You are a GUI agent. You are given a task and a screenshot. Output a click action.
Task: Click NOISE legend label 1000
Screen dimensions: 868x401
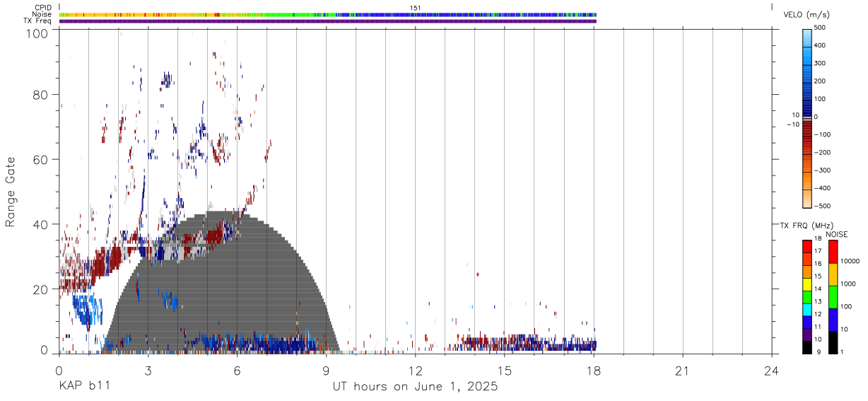click(848, 284)
